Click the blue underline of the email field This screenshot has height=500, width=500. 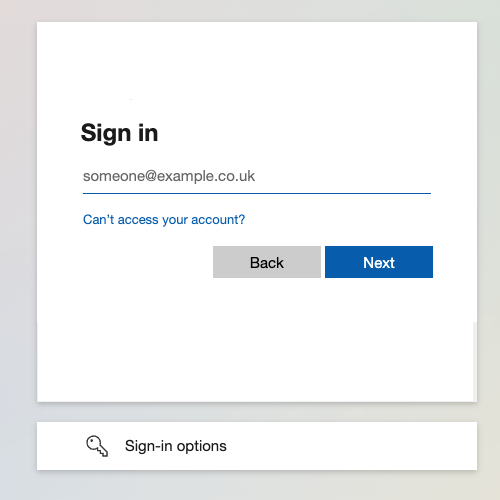pos(257,193)
